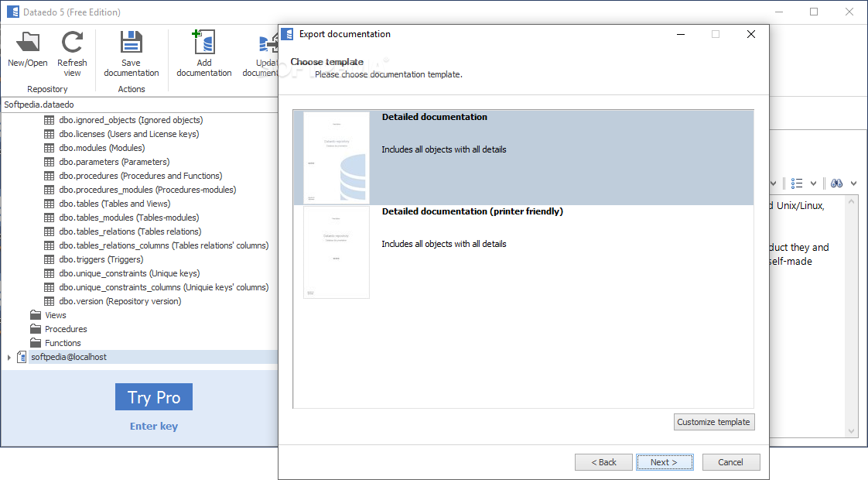This screenshot has height=480, width=868.
Task: Click table icon beside dbo.procedures_modules
Action: point(50,190)
